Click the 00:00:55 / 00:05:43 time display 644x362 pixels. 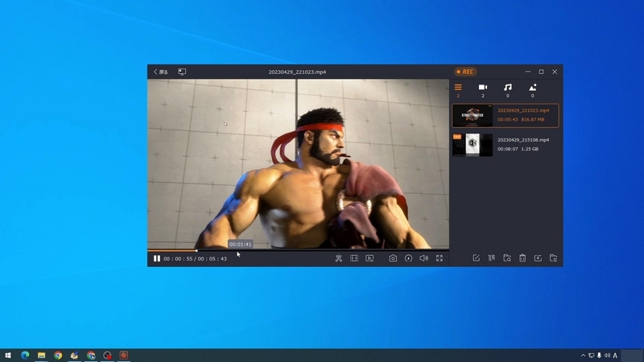pyautogui.click(x=195, y=258)
